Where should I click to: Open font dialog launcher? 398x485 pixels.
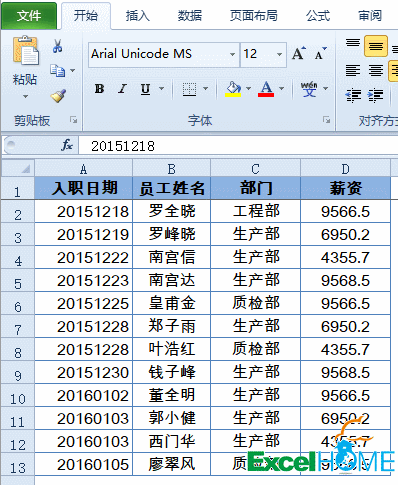(327, 120)
